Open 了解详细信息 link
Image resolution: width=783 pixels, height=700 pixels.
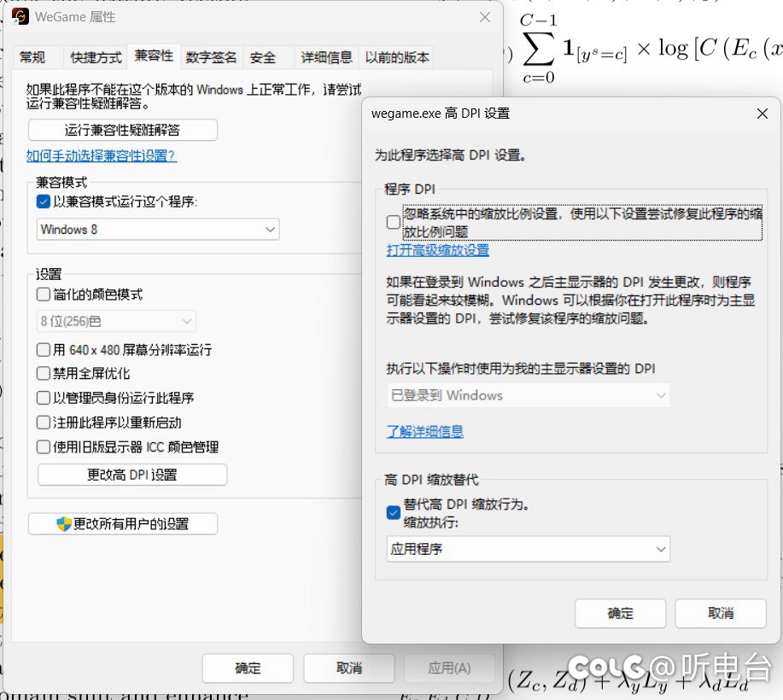click(x=425, y=431)
